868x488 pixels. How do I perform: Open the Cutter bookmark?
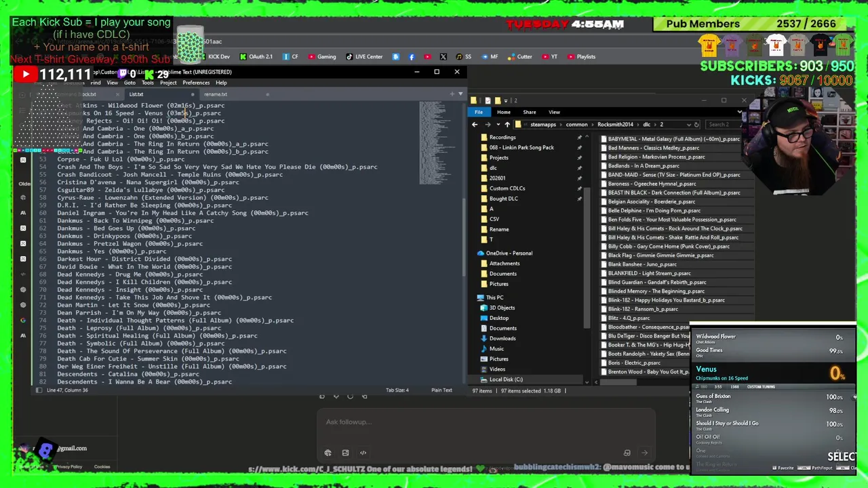[520, 57]
